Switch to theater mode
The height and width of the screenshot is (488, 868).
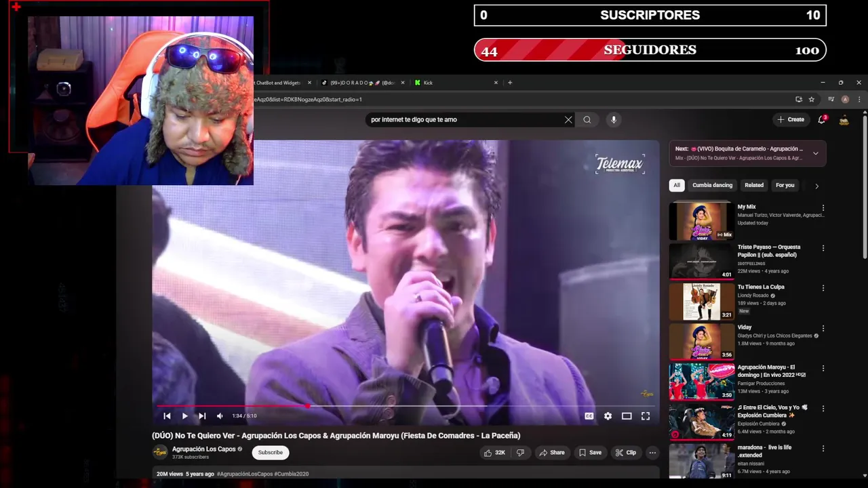point(627,416)
